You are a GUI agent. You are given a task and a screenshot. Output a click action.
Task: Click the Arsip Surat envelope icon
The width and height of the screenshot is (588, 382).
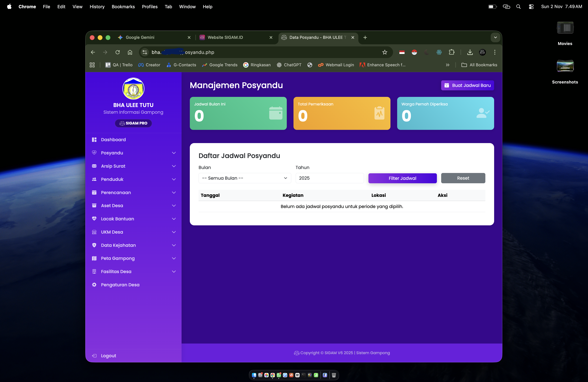[x=94, y=166]
